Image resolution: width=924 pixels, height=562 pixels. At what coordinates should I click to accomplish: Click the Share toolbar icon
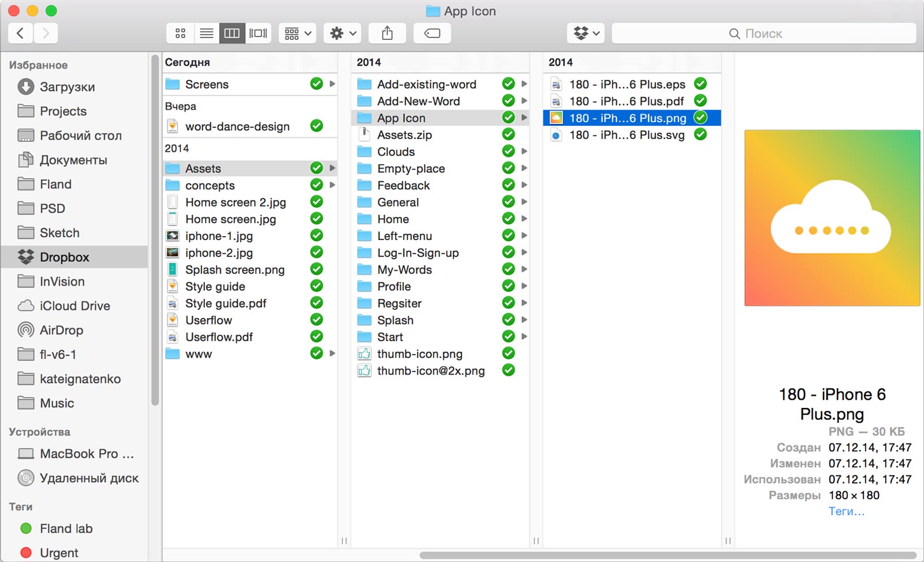387,33
